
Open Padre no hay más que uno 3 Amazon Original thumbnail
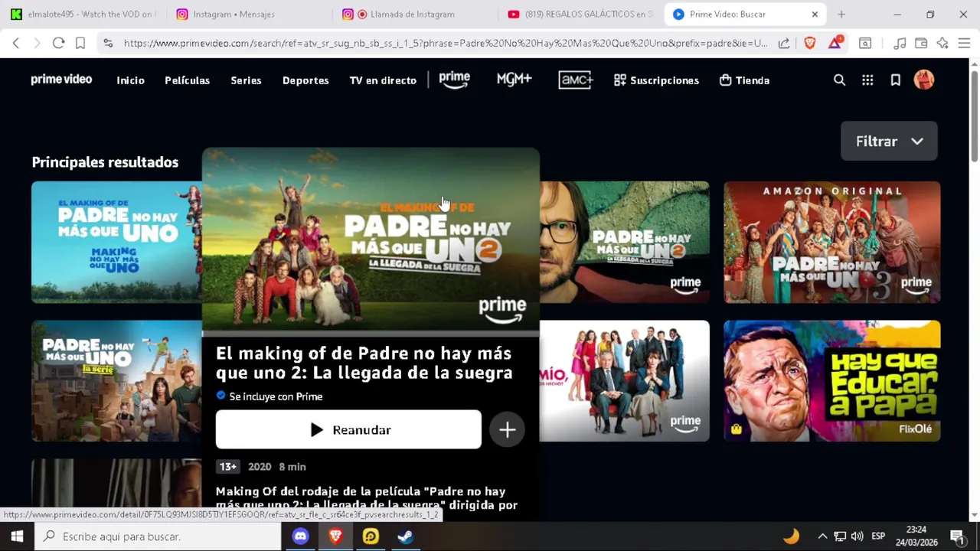(x=831, y=242)
